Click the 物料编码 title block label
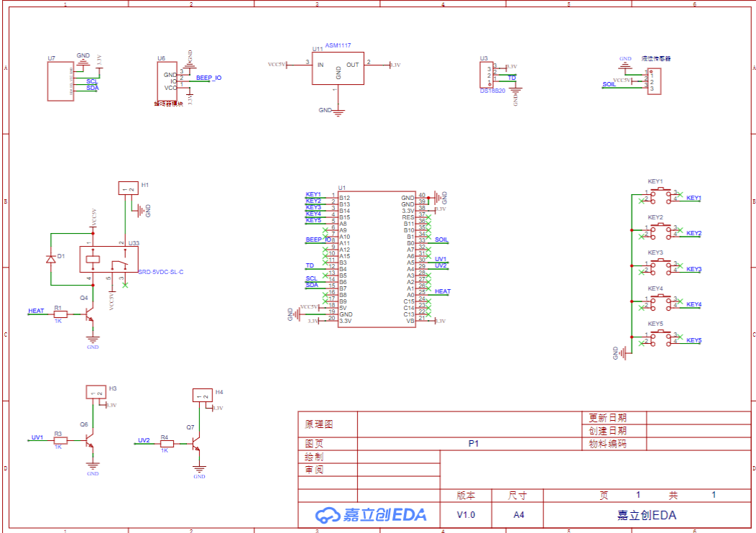Viewport: 756px width, 533px height. pos(607,444)
